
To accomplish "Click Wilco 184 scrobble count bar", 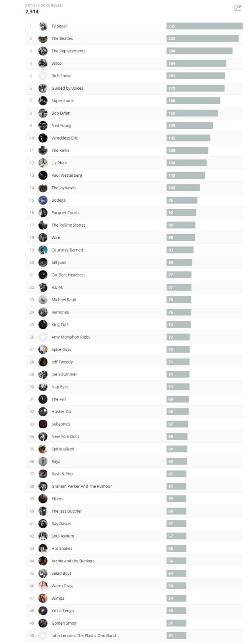I will [x=196, y=64].
